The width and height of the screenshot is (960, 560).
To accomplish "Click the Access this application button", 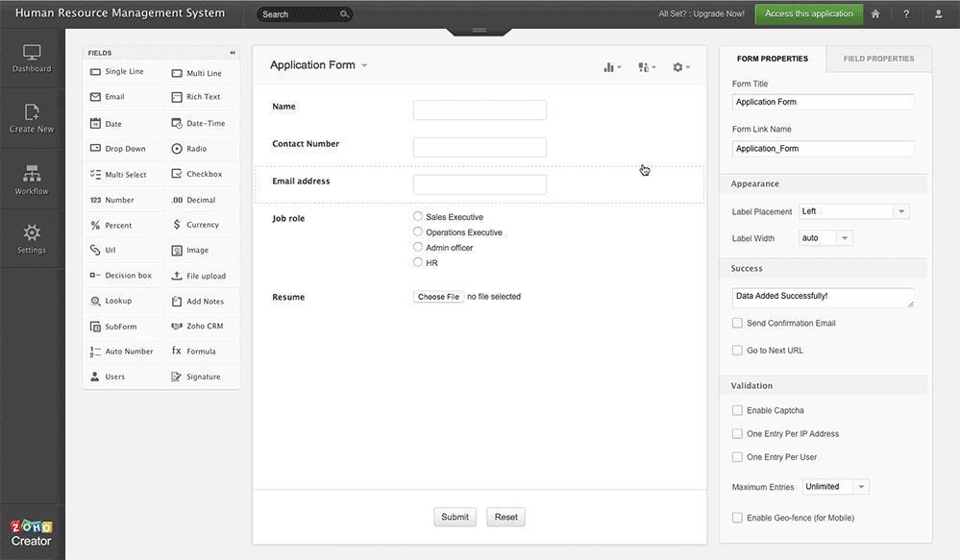I will click(x=808, y=13).
